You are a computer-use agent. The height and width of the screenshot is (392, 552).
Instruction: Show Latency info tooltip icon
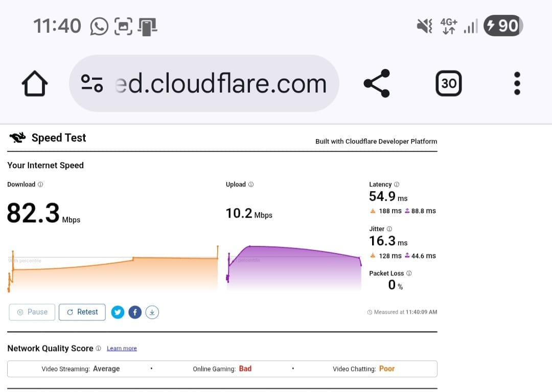(397, 185)
